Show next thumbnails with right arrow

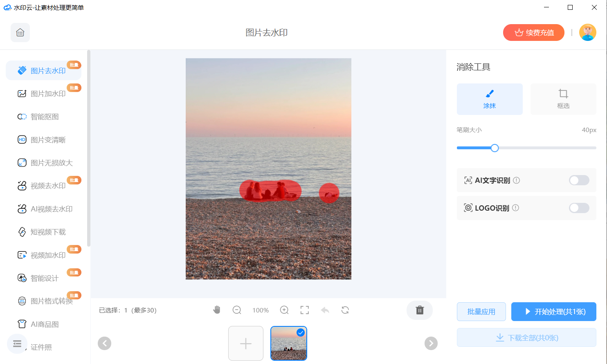pos(431,343)
